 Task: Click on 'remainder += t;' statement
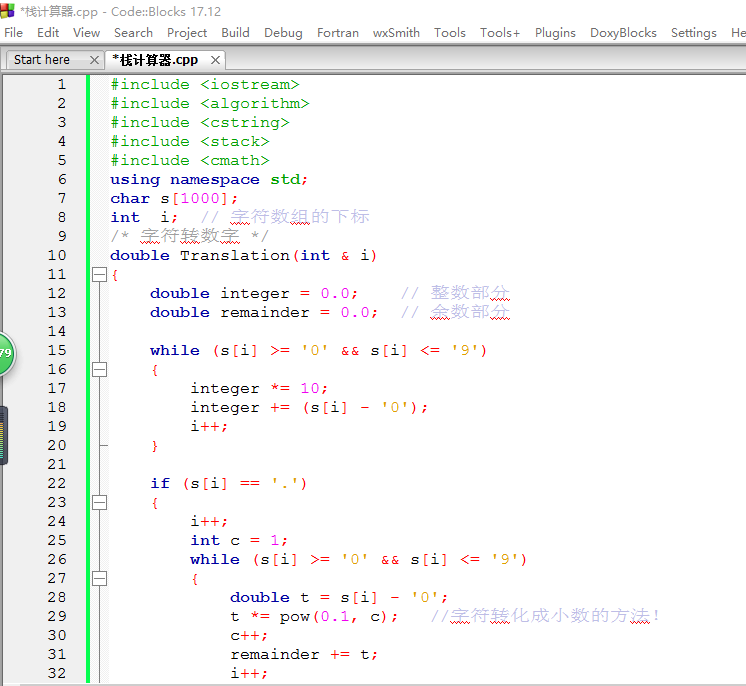tap(304, 655)
